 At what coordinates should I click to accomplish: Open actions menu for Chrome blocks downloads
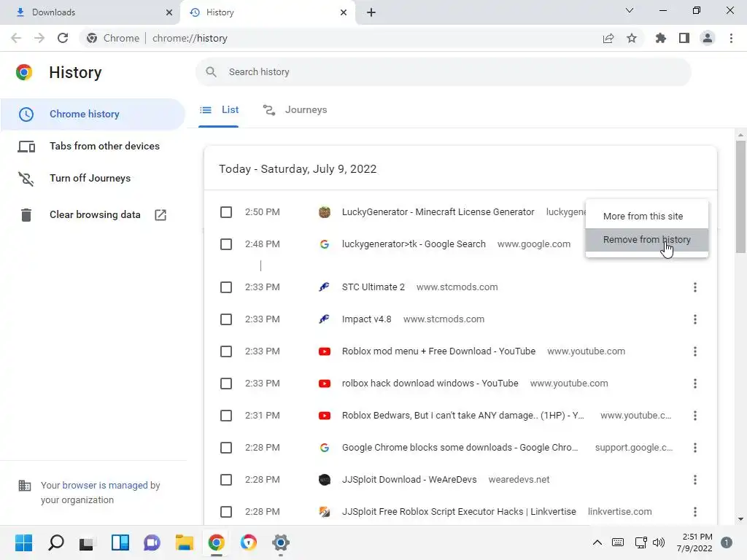click(x=695, y=448)
